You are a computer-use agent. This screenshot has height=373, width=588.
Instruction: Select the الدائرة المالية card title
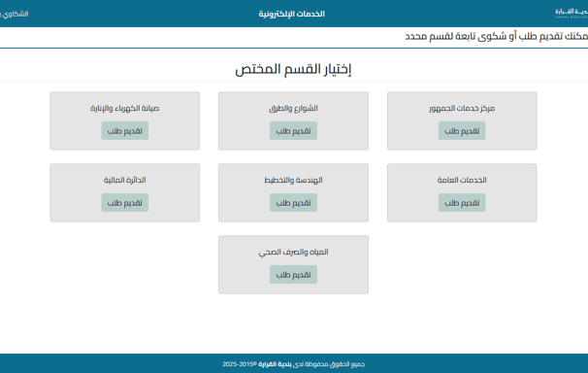[125, 180]
